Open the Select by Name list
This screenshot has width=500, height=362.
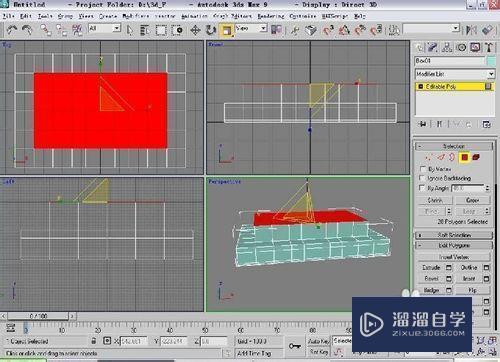[x=145, y=30]
